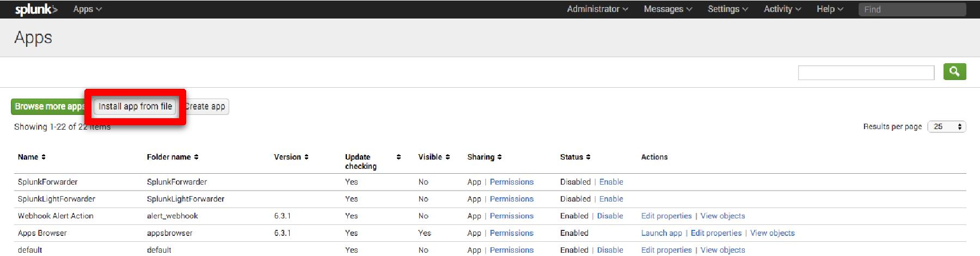980x256 pixels.
Task: Open the Activity menu
Action: point(782,9)
